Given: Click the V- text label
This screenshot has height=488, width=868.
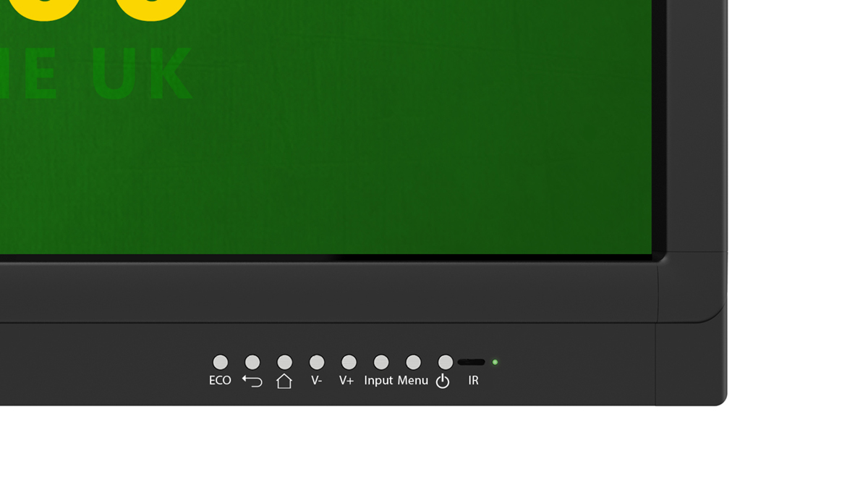Looking at the screenshot, I should pyautogui.click(x=317, y=381).
